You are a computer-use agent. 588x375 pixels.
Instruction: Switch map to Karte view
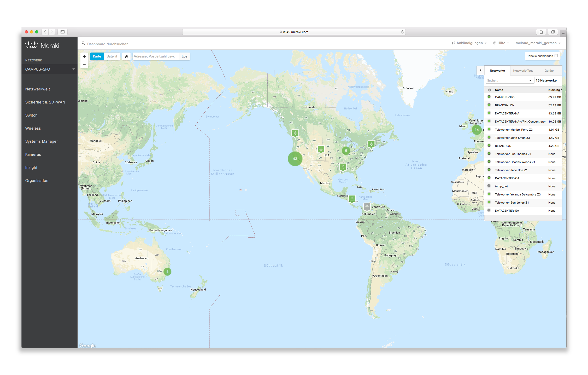(97, 56)
